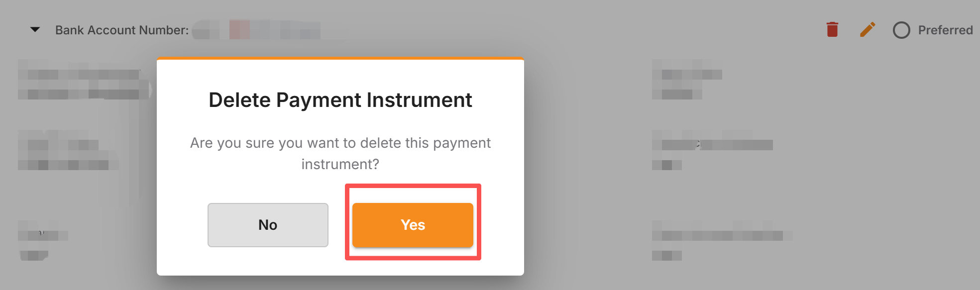The height and width of the screenshot is (290, 980).
Task: Click the Delete Payment Instrument dialog title
Action: point(340,100)
